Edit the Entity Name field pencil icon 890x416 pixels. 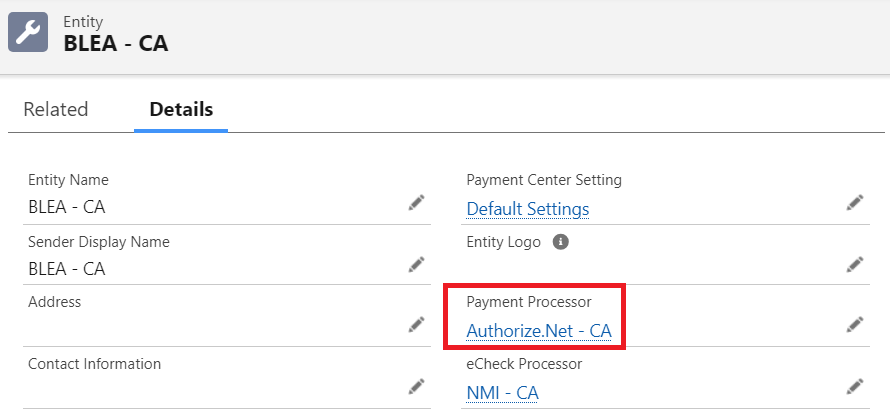coord(416,203)
